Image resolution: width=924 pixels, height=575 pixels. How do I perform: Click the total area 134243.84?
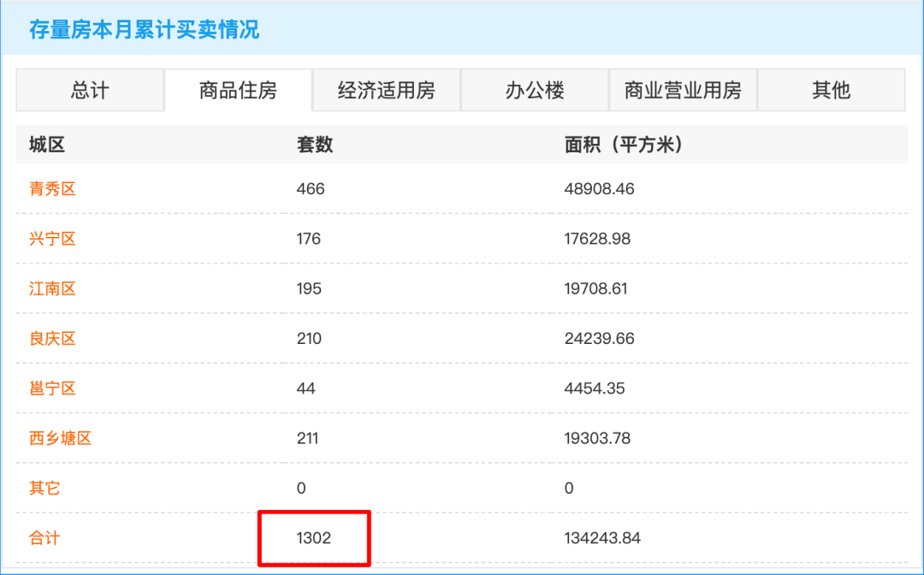pos(602,538)
